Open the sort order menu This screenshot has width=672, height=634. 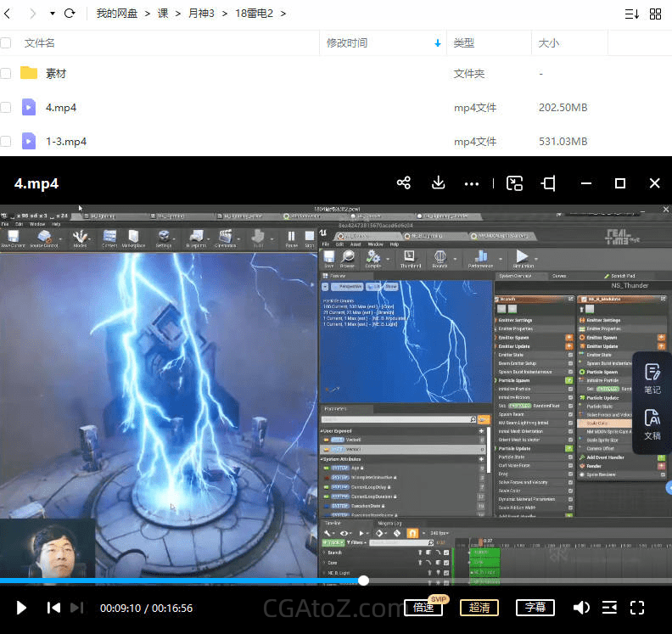631,14
